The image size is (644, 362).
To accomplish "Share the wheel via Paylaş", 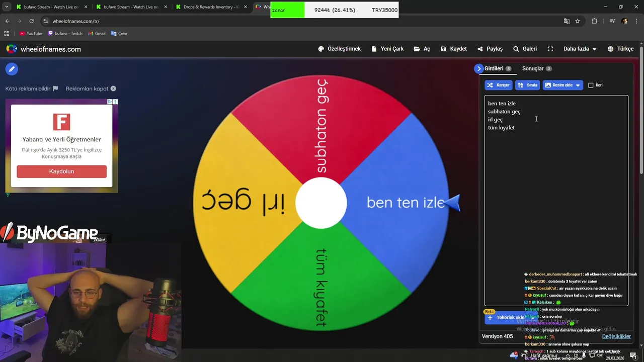I will click(490, 49).
